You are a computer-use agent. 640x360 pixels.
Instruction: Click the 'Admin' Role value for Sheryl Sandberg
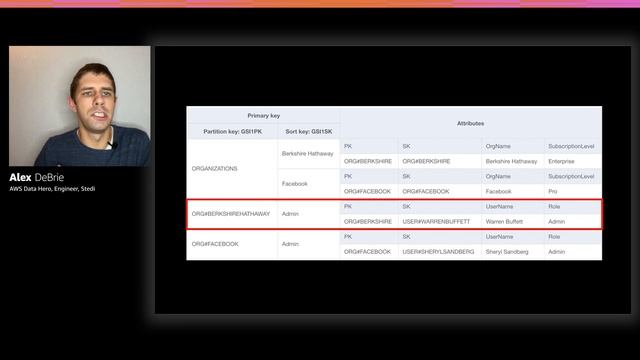pyautogui.click(x=557, y=252)
